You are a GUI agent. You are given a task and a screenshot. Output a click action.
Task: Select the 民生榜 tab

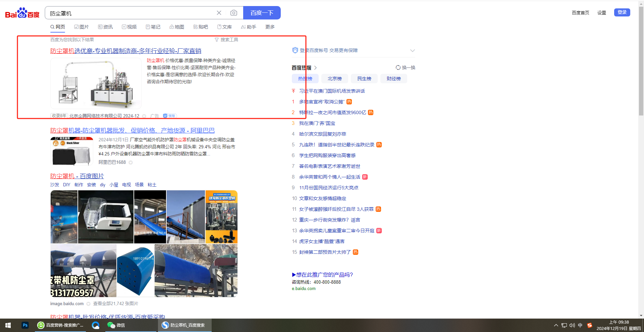[x=364, y=79]
